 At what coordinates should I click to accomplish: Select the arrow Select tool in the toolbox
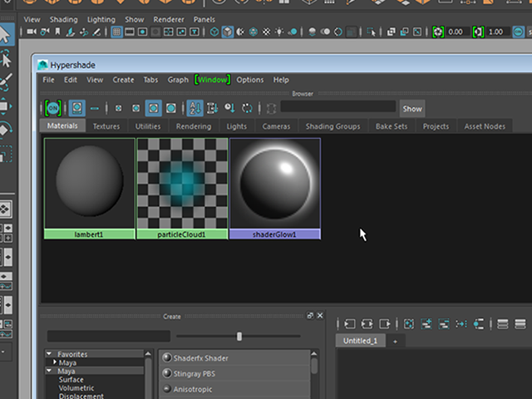point(6,35)
